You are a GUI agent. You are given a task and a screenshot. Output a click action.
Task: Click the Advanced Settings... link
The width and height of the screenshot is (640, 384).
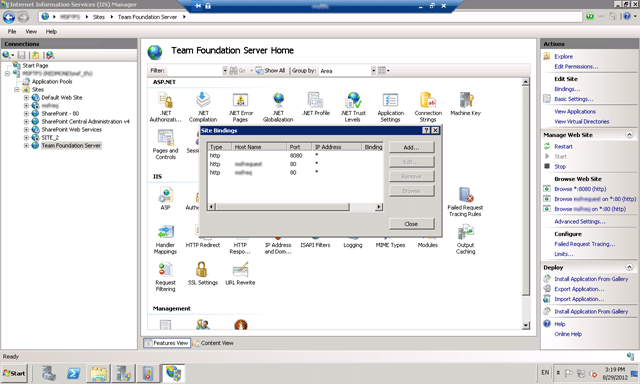580,222
